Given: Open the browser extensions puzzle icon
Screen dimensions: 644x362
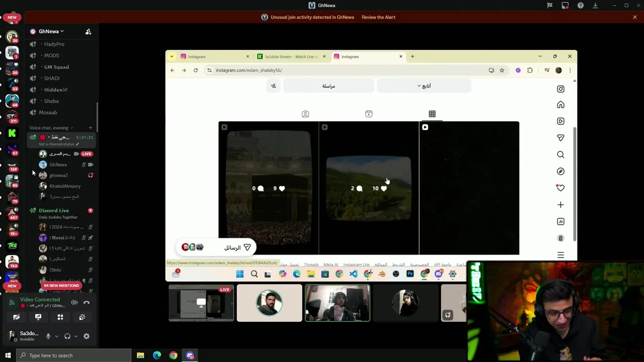Looking at the screenshot, I should pos(530,70).
